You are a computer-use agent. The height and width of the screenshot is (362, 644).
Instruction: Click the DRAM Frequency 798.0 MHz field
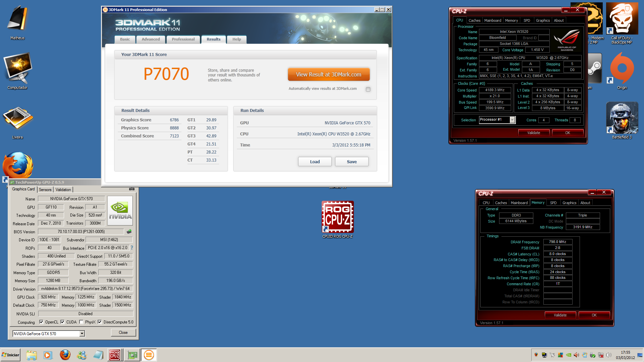pyautogui.click(x=557, y=242)
